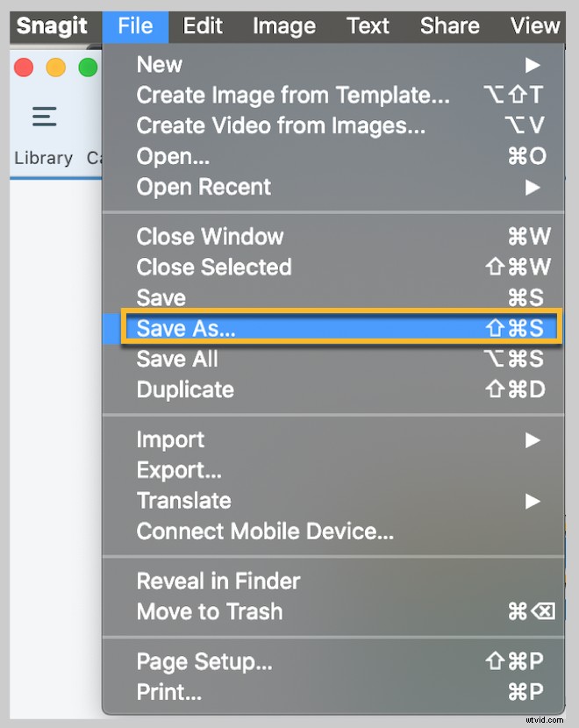This screenshot has height=728, width=579.
Task: Open the View menu
Action: (534, 25)
